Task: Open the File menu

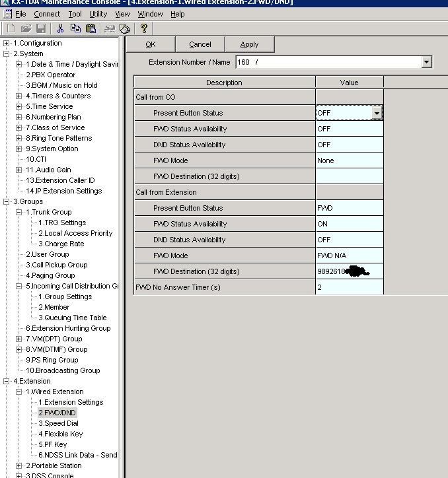Action: 20,14
